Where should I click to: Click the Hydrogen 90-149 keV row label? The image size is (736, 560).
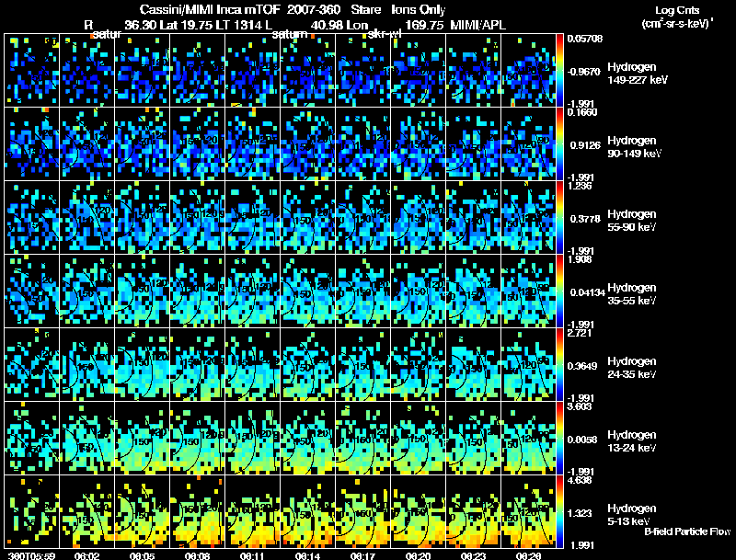pyautogui.click(x=634, y=147)
